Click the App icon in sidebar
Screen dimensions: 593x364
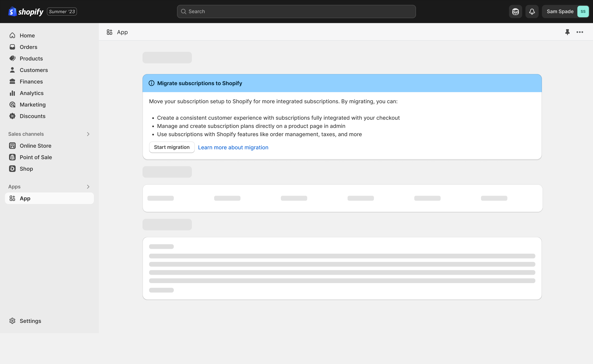pos(12,199)
